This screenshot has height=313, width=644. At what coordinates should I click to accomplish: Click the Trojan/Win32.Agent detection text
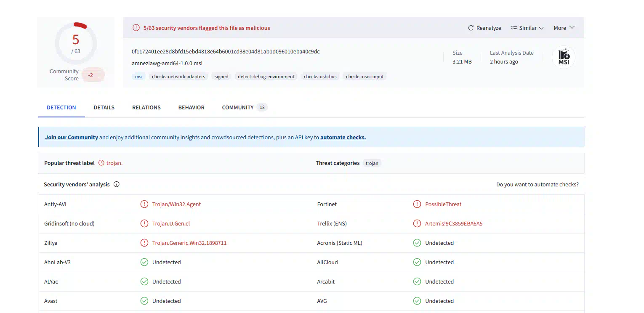pos(177,204)
